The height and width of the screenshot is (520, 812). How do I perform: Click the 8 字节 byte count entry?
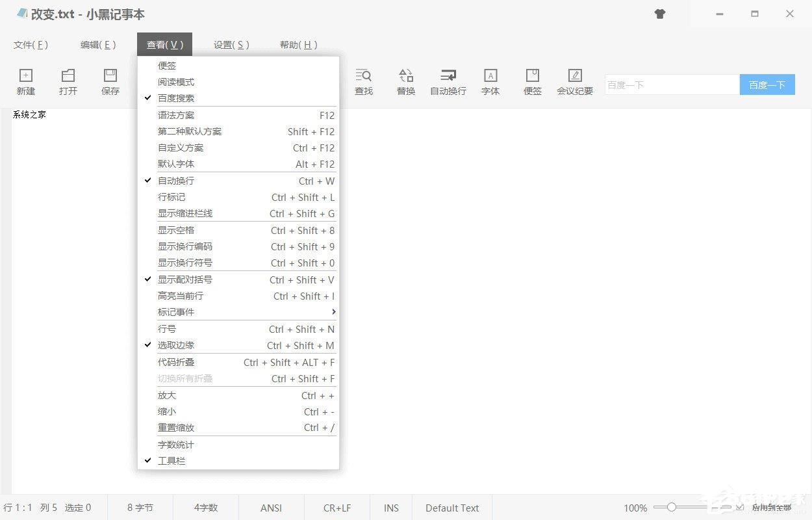pos(140,508)
